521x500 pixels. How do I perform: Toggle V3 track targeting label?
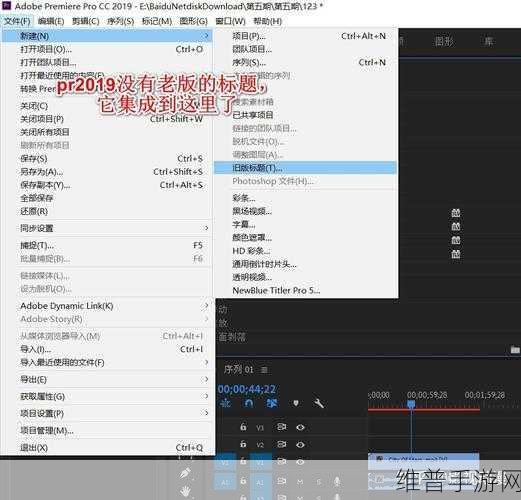pyautogui.click(x=260, y=427)
